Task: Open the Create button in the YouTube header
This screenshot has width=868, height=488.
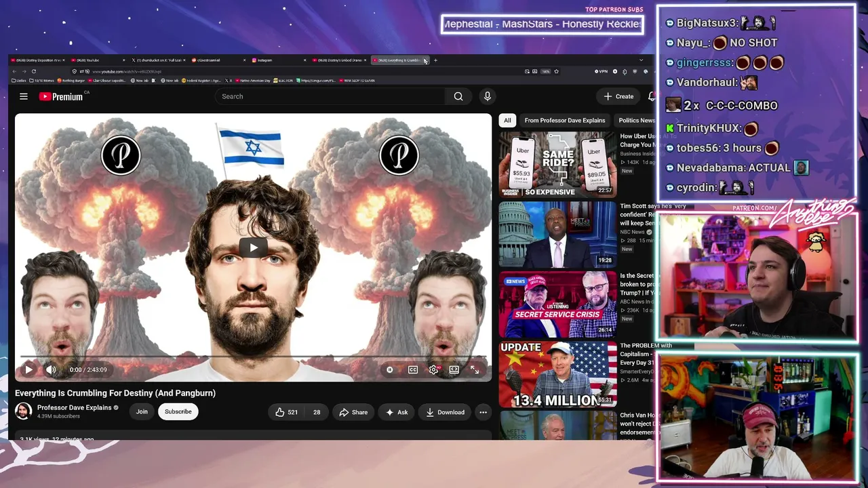Action: point(618,96)
